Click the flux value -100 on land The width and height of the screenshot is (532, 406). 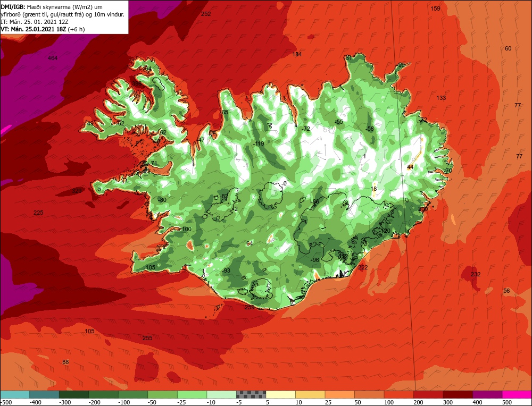click(186, 229)
